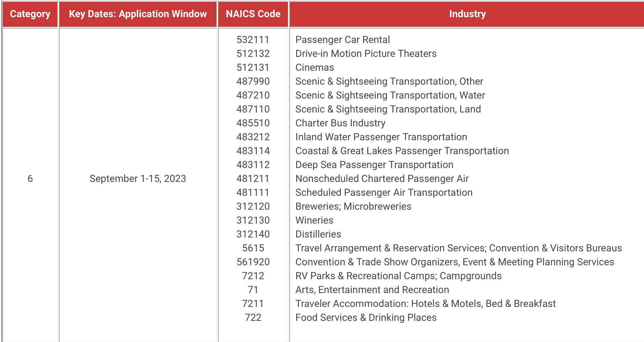The height and width of the screenshot is (342, 644).
Task: Click NAICS code 561920
Action: 253,262
